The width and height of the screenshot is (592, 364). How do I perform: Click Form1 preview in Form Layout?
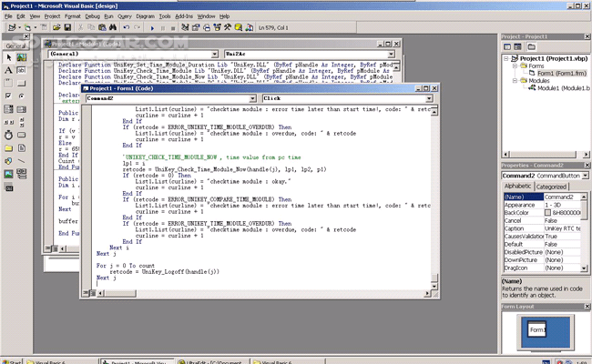click(537, 329)
